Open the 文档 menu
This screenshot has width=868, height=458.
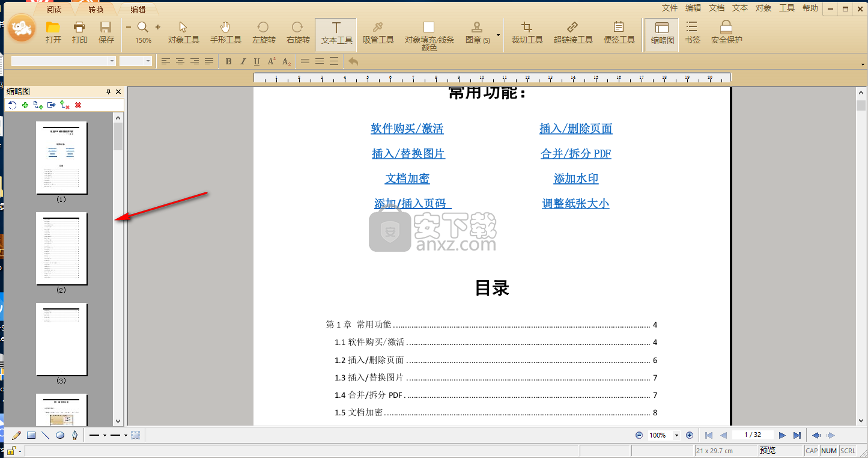pyautogui.click(x=717, y=8)
